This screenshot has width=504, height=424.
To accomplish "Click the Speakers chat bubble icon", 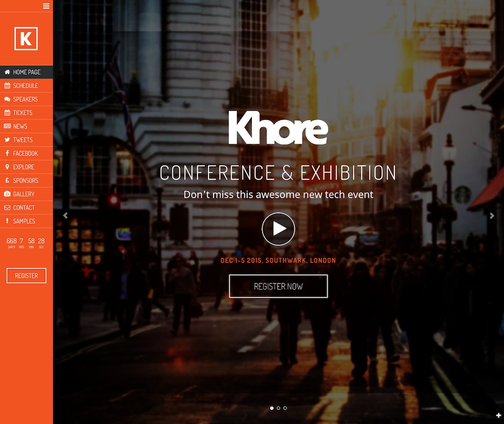I will tap(7, 99).
